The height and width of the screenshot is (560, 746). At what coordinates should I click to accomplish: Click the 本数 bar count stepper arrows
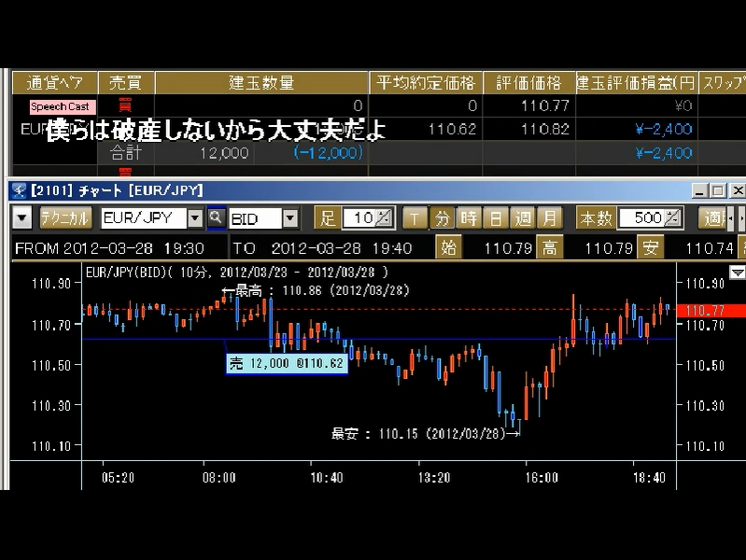672,217
